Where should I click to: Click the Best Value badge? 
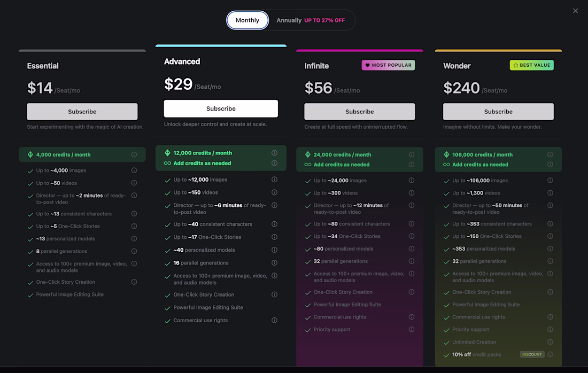pos(531,65)
